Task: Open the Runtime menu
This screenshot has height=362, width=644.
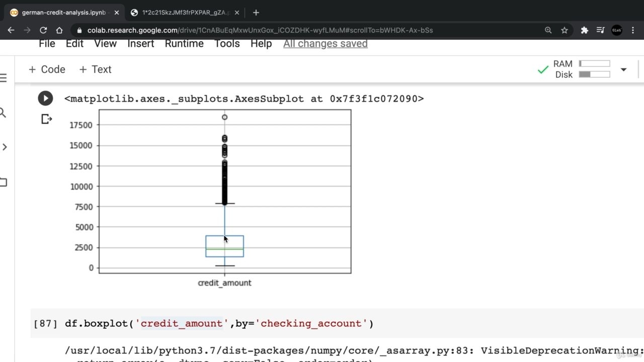Action: tap(184, 44)
